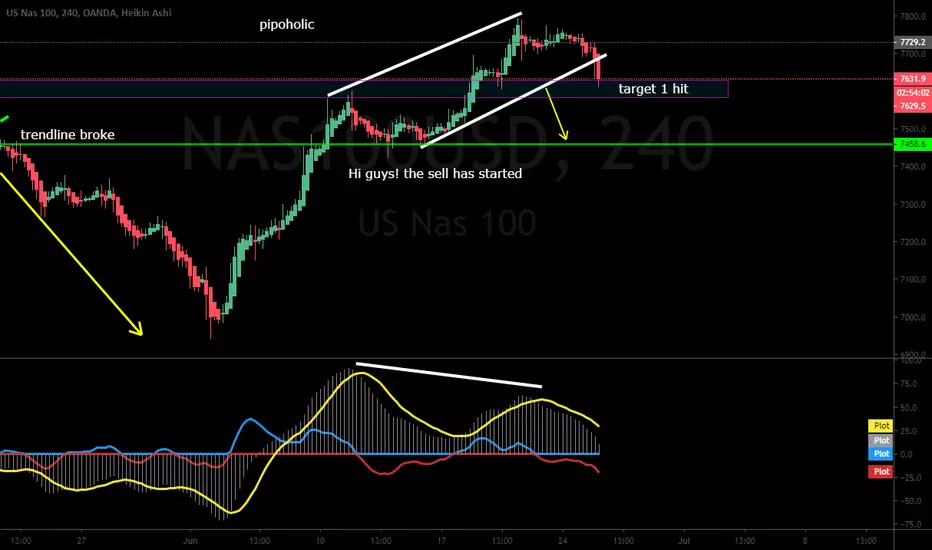
Task: Click the 7800.0 price axis value
Action: [912, 17]
